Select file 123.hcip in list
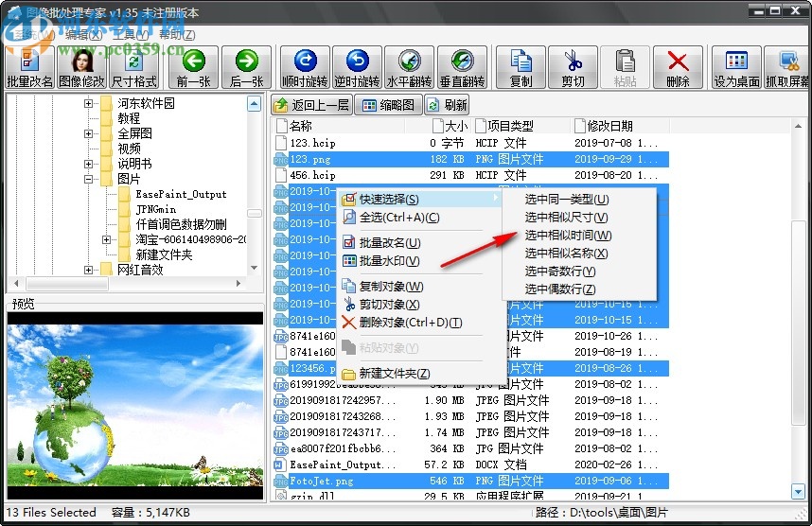The width and height of the screenshot is (812, 526). click(471, 143)
